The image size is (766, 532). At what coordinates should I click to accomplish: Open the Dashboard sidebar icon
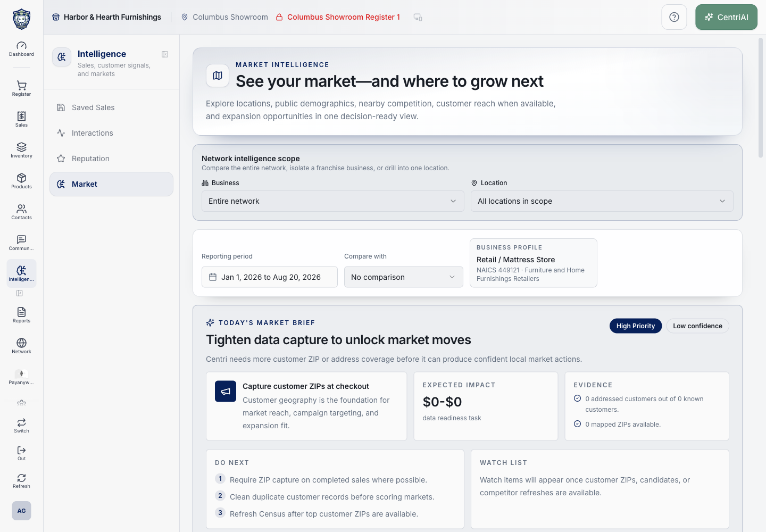coord(21,48)
